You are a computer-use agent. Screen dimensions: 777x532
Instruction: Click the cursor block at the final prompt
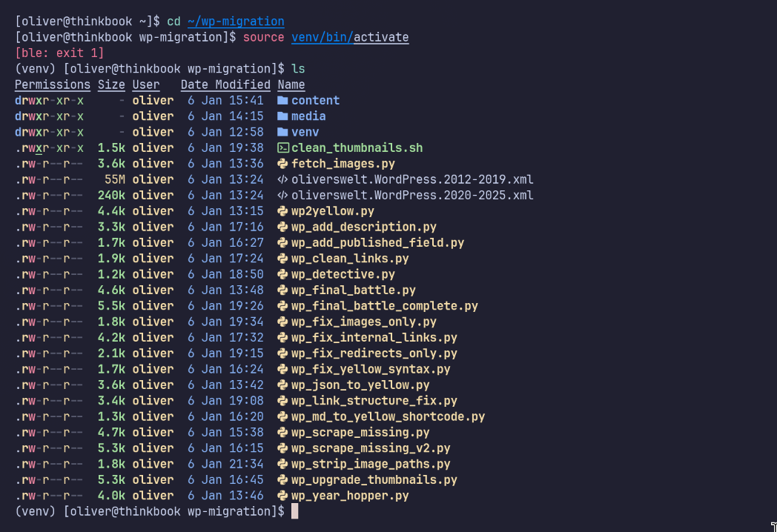pyautogui.click(x=294, y=511)
